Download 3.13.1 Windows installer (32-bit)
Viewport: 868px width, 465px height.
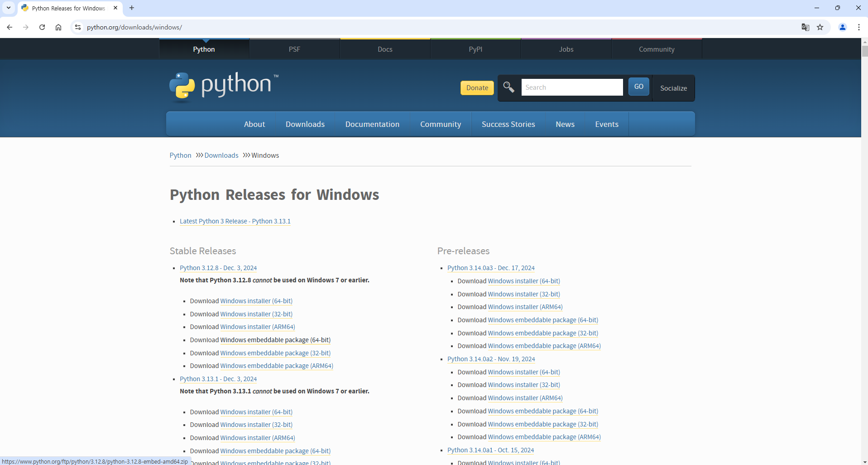256,425
